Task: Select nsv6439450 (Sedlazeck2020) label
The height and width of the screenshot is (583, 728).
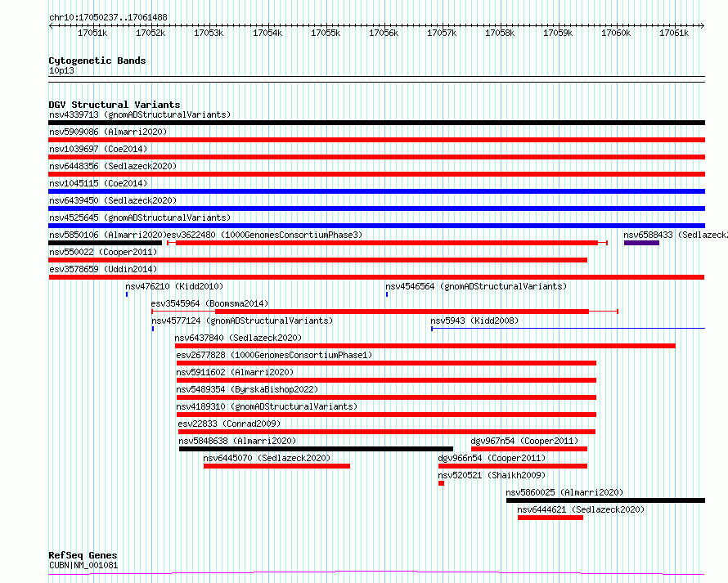Action: tap(113, 200)
